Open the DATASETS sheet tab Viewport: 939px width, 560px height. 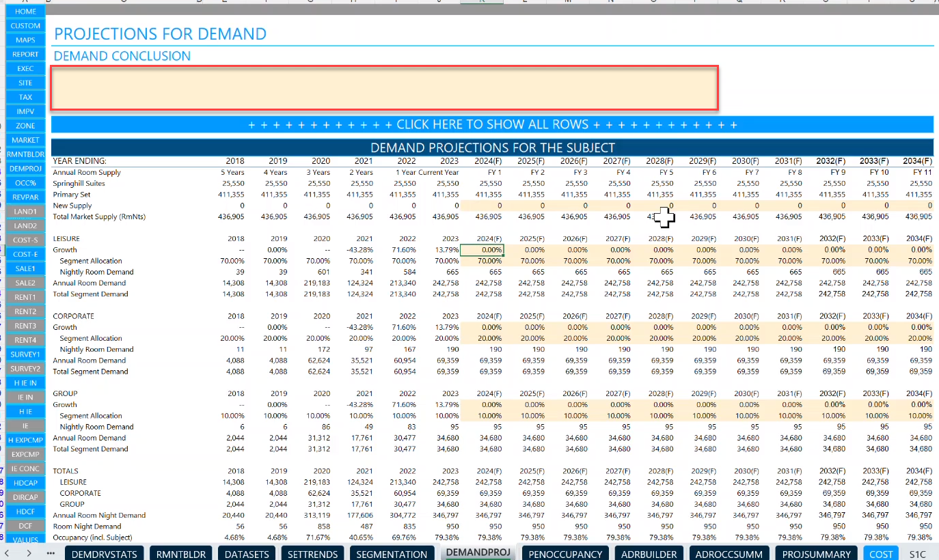(246, 554)
